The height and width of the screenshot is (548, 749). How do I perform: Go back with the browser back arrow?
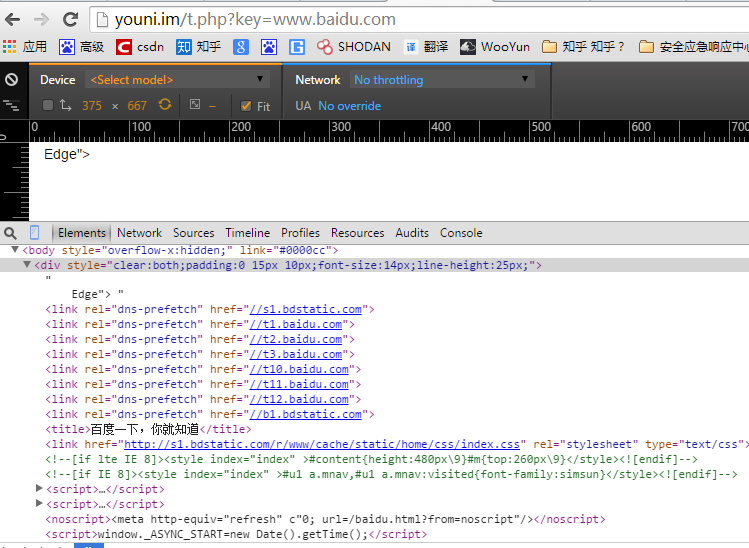[x=13, y=20]
